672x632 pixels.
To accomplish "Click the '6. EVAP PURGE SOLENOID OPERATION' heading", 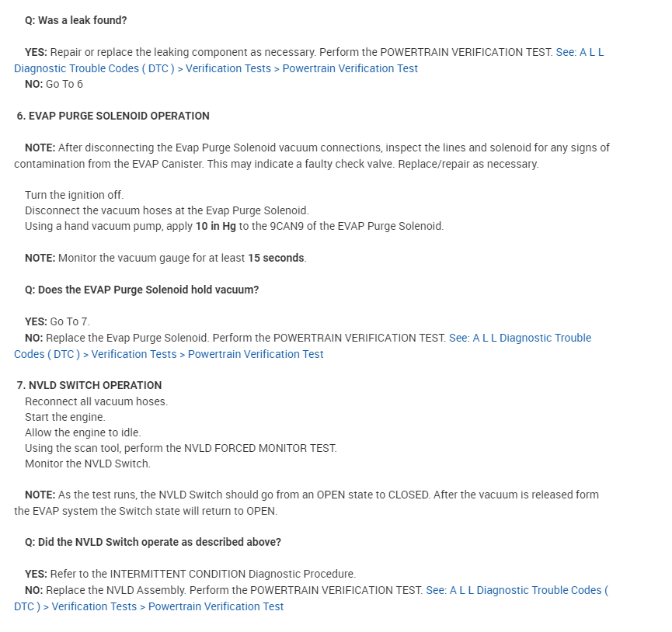I will pyautogui.click(x=113, y=116).
